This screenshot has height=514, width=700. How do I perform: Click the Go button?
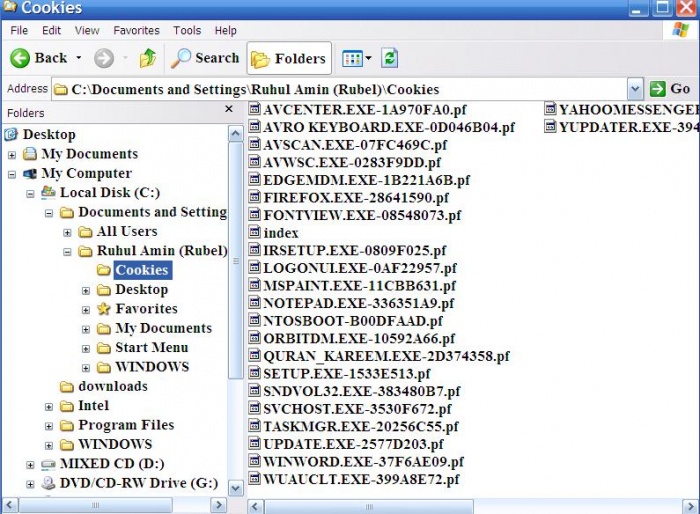(x=671, y=89)
